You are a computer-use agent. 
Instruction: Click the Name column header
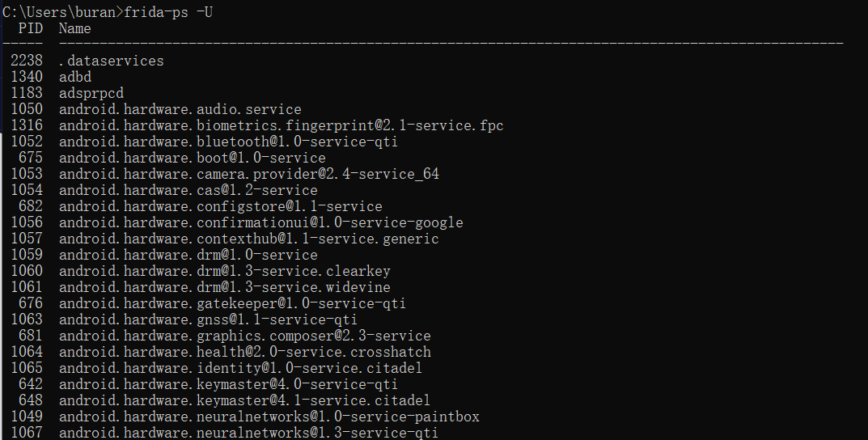[x=74, y=28]
